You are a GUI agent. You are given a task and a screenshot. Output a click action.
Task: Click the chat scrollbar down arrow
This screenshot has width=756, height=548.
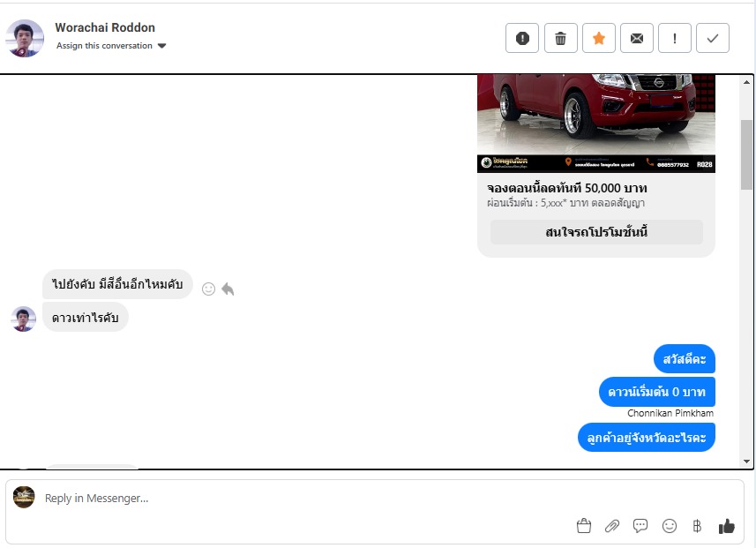[746, 462]
